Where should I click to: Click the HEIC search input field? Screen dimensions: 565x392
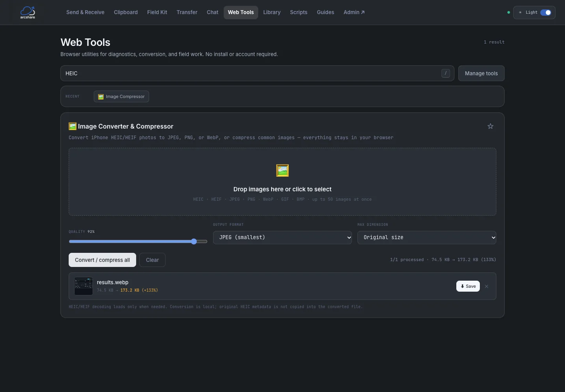pyautogui.click(x=257, y=73)
